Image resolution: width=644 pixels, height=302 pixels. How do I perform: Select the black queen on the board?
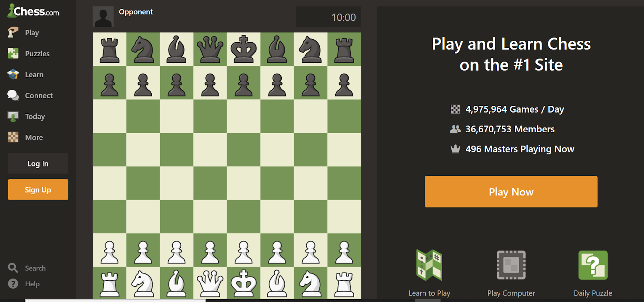click(x=210, y=49)
